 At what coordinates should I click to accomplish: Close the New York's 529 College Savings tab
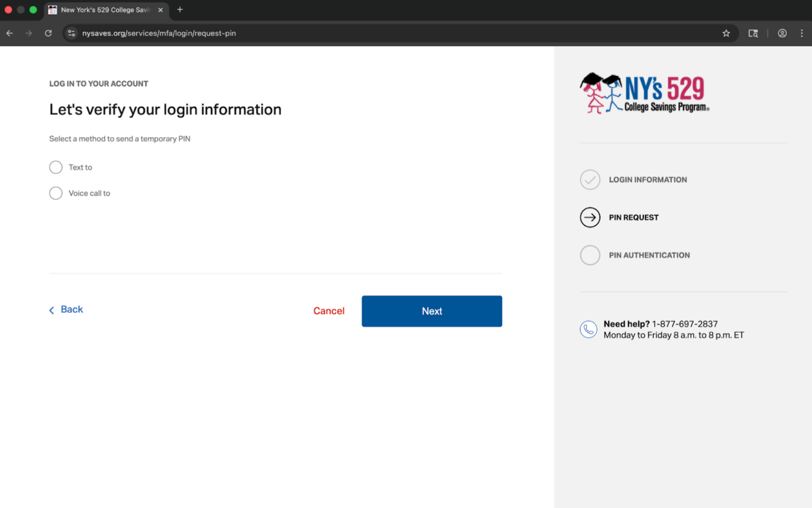[x=160, y=10]
